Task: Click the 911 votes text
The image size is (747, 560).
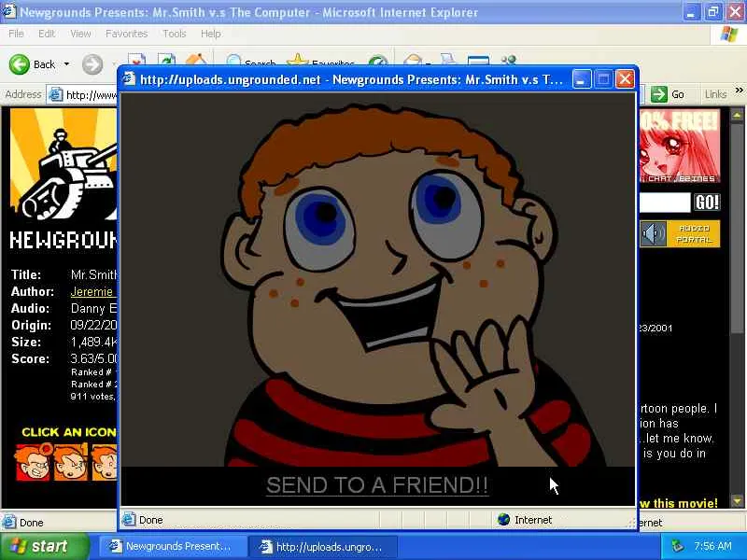Action: click(x=92, y=396)
